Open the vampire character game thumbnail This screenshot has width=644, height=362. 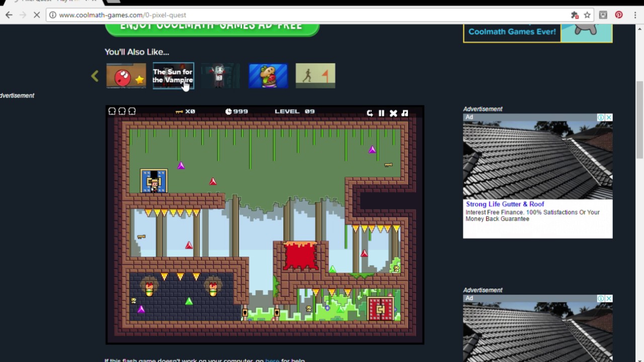point(220,76)
